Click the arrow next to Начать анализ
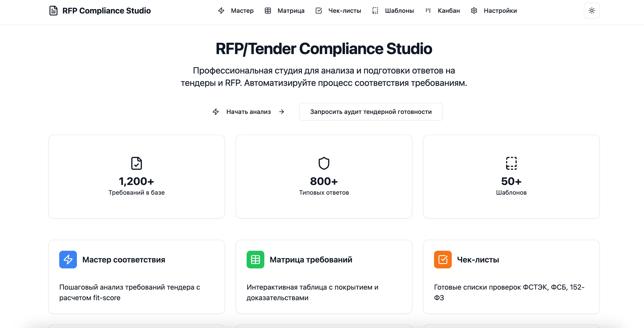Image resolution: width=644 pixels, height=328 pixels. (282, 112)
